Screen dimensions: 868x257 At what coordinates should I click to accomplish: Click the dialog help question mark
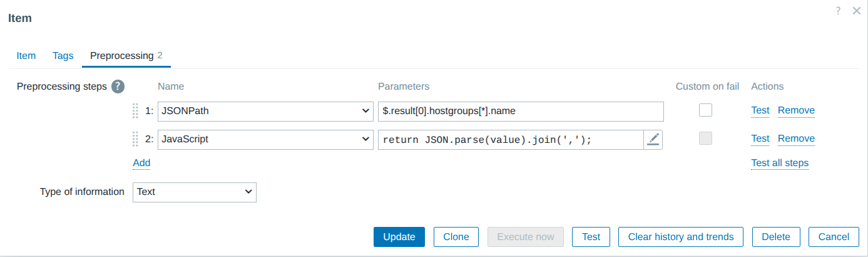pos(839,11)
